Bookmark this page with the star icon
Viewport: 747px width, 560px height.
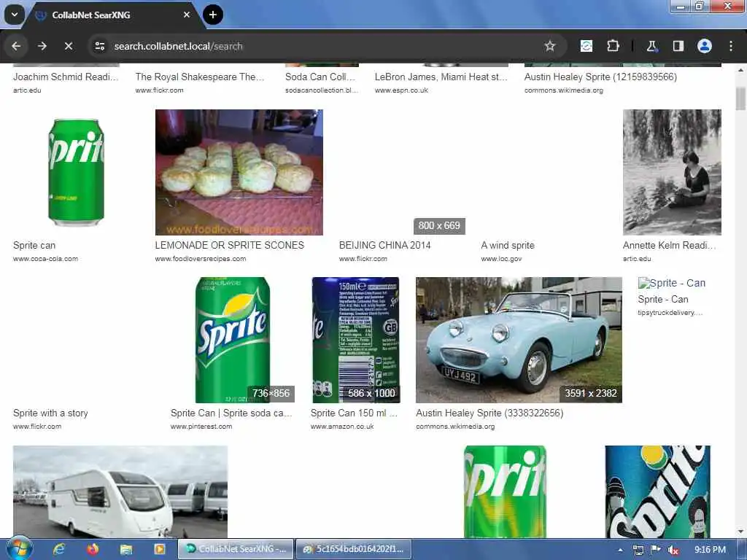(550, 46)
